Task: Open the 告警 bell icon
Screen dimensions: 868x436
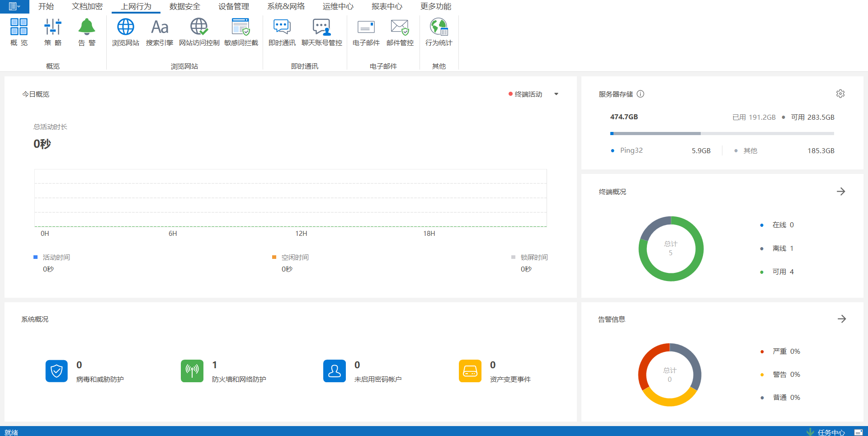Action: click(87, 28)
